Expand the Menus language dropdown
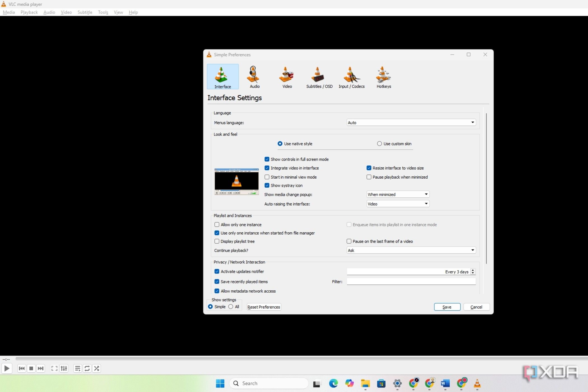The width and height of the screenshot is (588, 392). coord(411,123)
